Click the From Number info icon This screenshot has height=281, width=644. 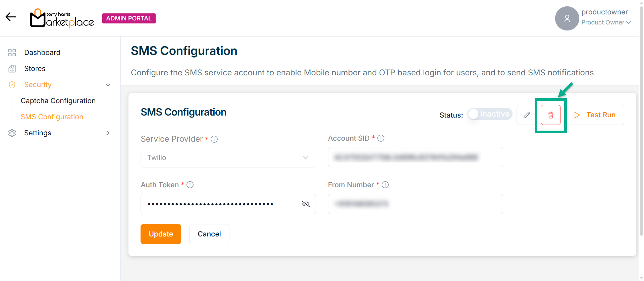click(385, 185)
